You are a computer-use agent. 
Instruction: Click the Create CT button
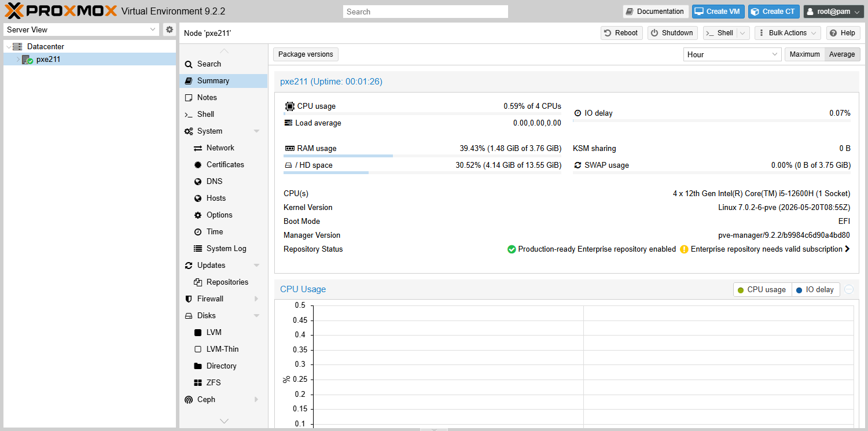tap(774, 12)
